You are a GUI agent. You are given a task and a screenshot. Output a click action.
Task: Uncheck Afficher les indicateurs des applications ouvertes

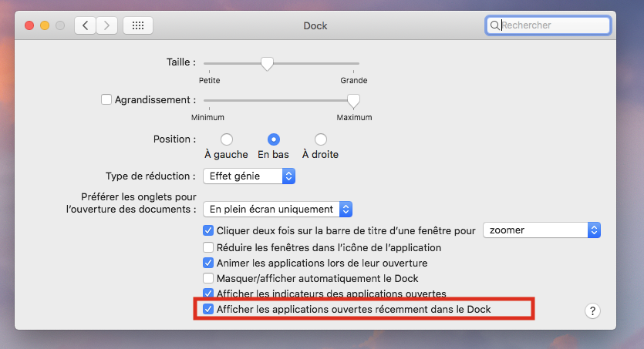point(208,294)
